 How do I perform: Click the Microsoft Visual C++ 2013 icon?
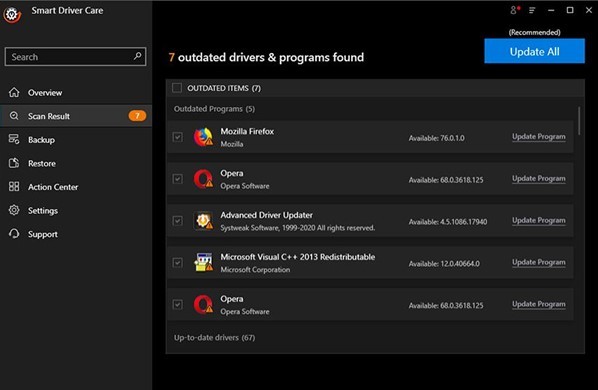pyautogui.click(x=203, y=263)
